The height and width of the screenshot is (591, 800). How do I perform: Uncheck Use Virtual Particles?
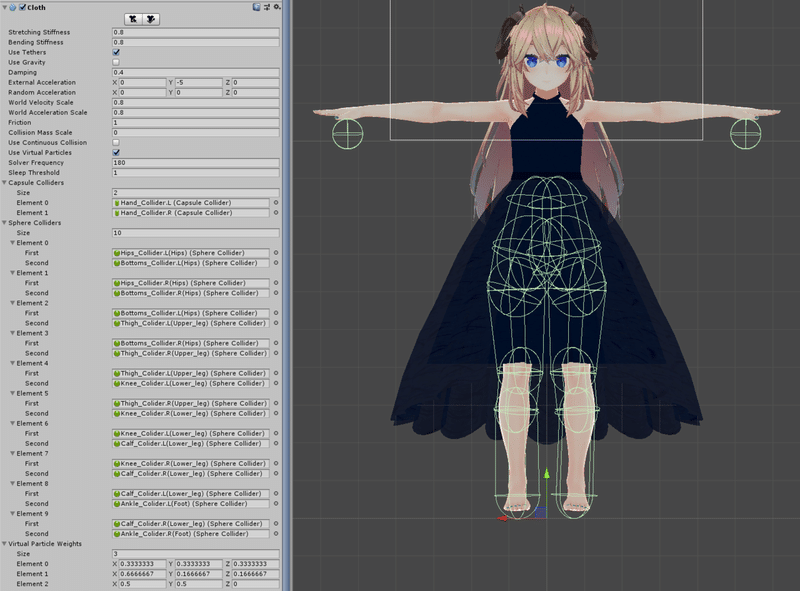116,153
